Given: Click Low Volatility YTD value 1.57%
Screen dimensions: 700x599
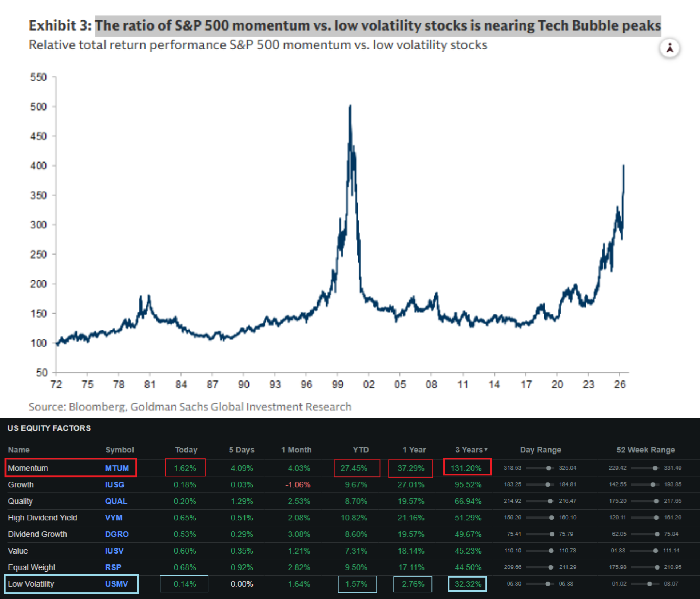Looking at the screenshot, I should click(x=356, y=584).
